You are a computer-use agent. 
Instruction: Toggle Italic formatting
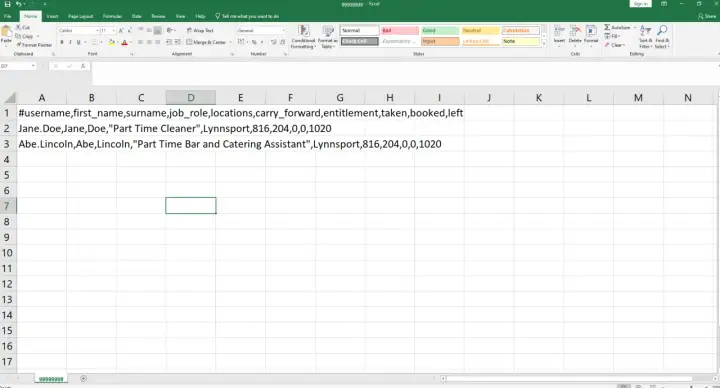(70, 42)
